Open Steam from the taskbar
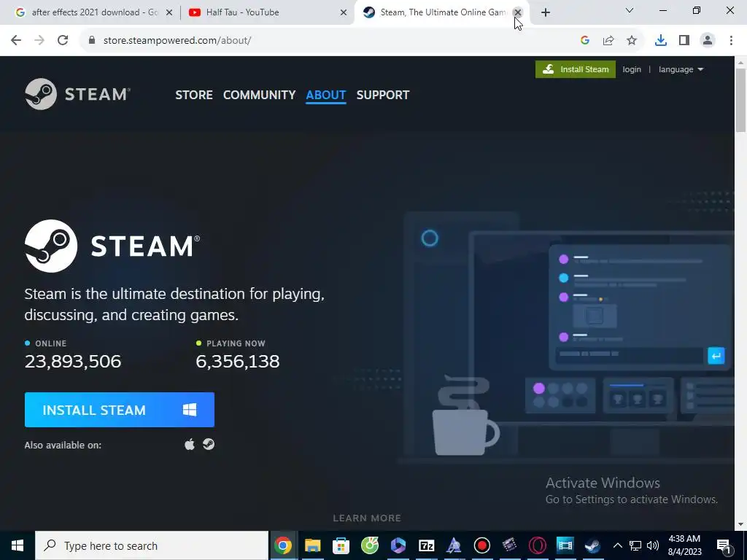The image size is (747, 560). pos(592,545)
